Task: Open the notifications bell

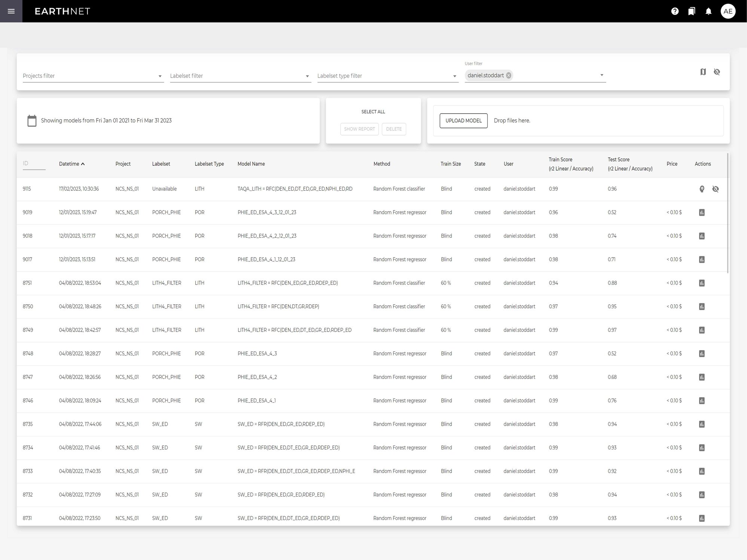Action: [708, 11]
